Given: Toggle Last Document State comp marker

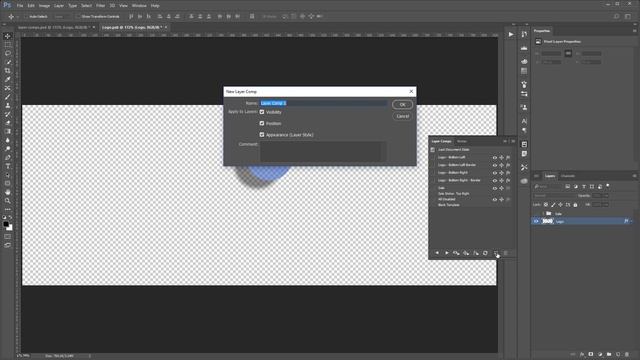Looking at the screenshot, I should [x=433, y=150].
